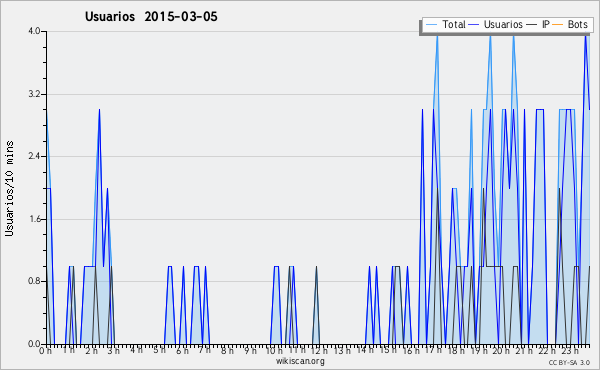Click the y-axis value '4.0'

pos(34,31)
